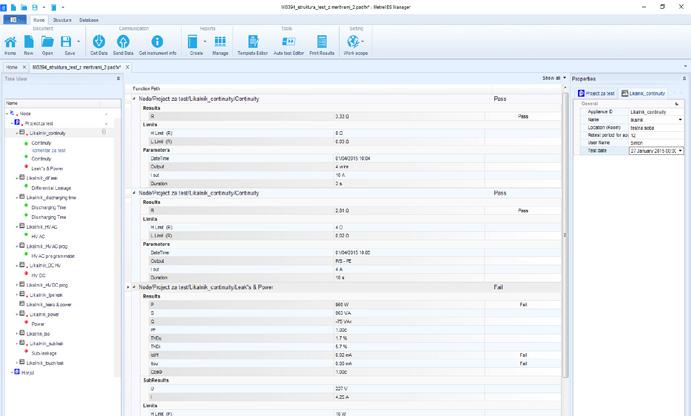Pin the Properties panel

[x=684, y=78]
